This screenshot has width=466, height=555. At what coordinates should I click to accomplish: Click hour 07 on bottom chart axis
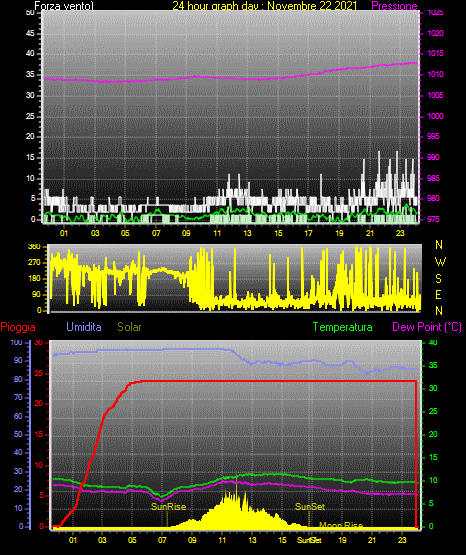tap(162, 540)
